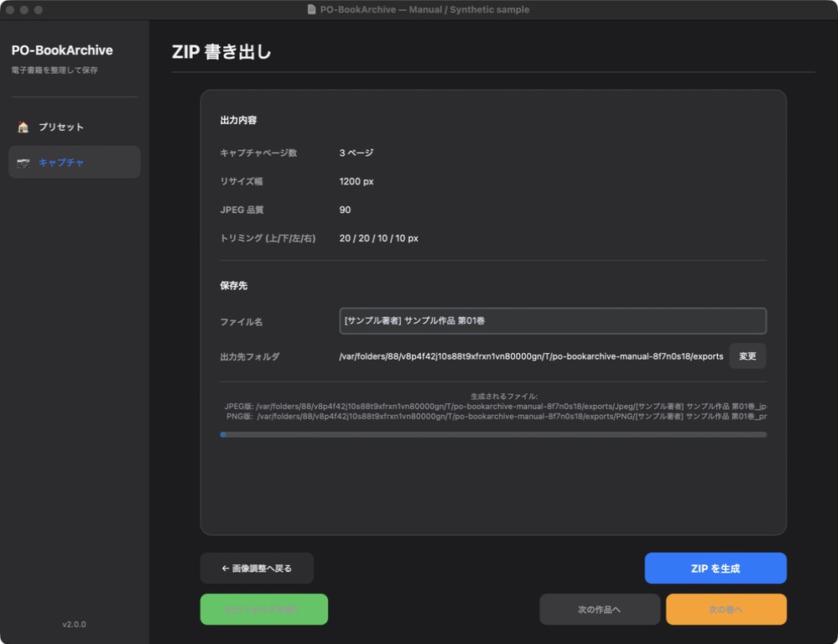Click the キャプチャページ数 label

[258, 153]
